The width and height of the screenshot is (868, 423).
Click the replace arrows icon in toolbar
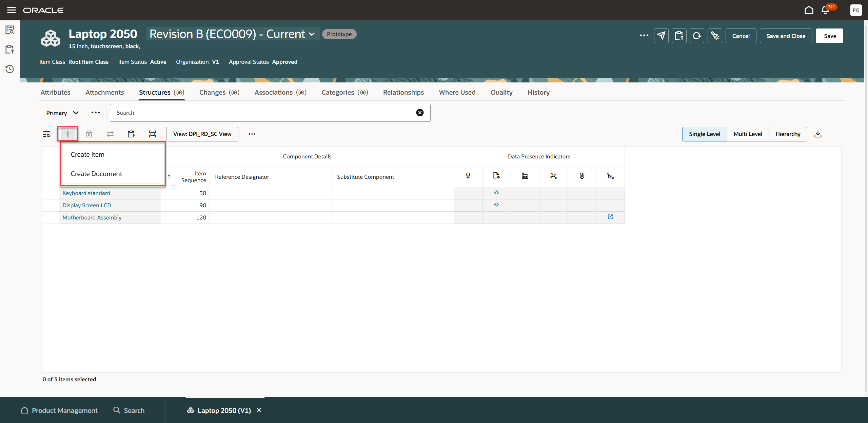110,134
